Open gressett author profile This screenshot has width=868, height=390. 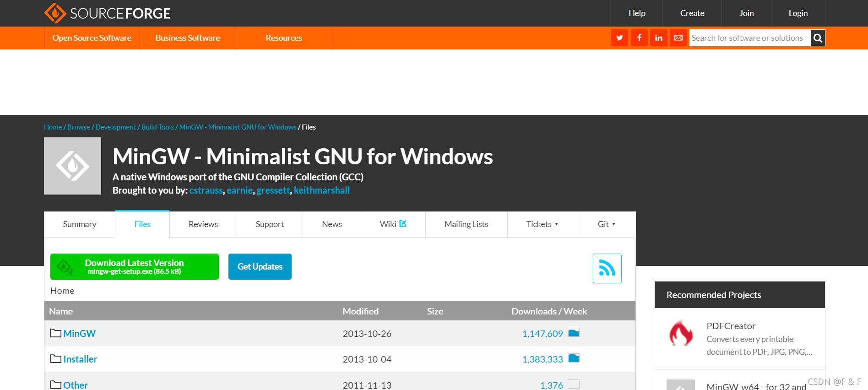pos(273,190)
